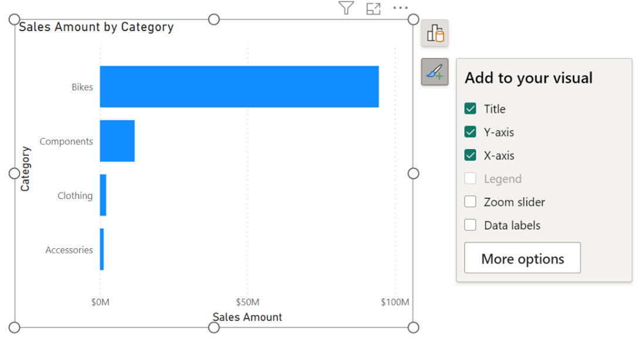The width and height of the screenshot is (644, 348).
Task: Click the Category y-axis title
Action: point(25,168)
